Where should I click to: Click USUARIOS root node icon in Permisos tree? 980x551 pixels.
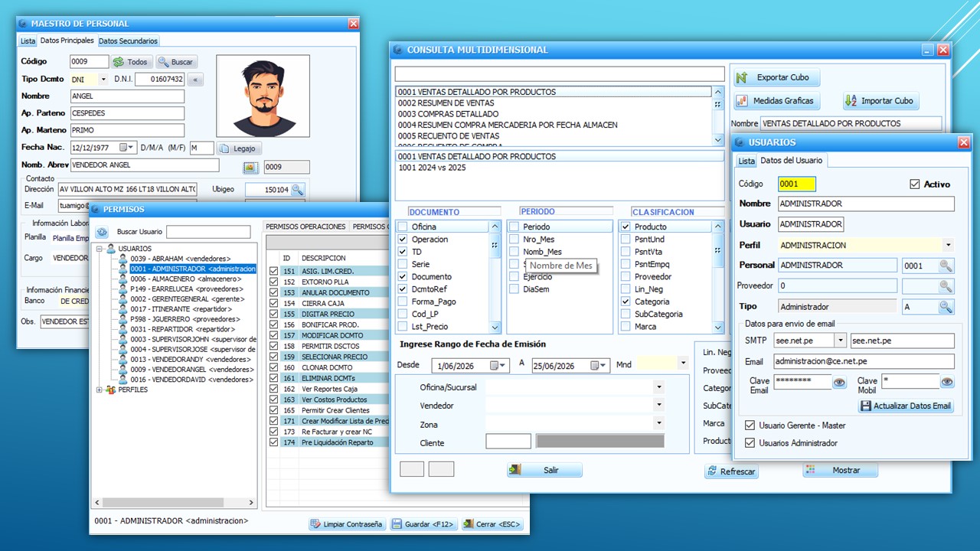(x=112, y=249)
